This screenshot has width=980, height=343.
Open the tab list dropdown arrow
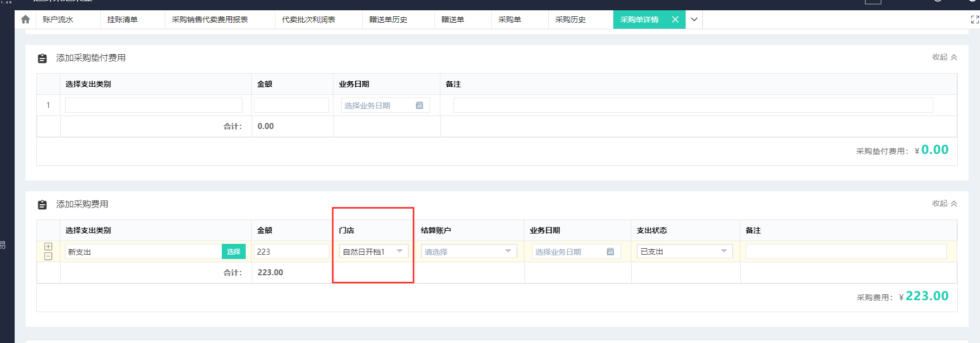[694, 20]
